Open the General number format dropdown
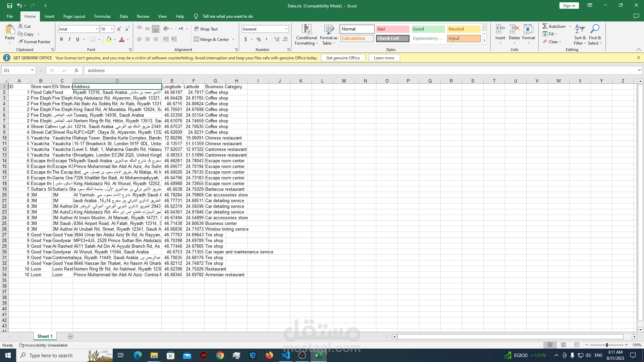 click(x=286, y=29)
